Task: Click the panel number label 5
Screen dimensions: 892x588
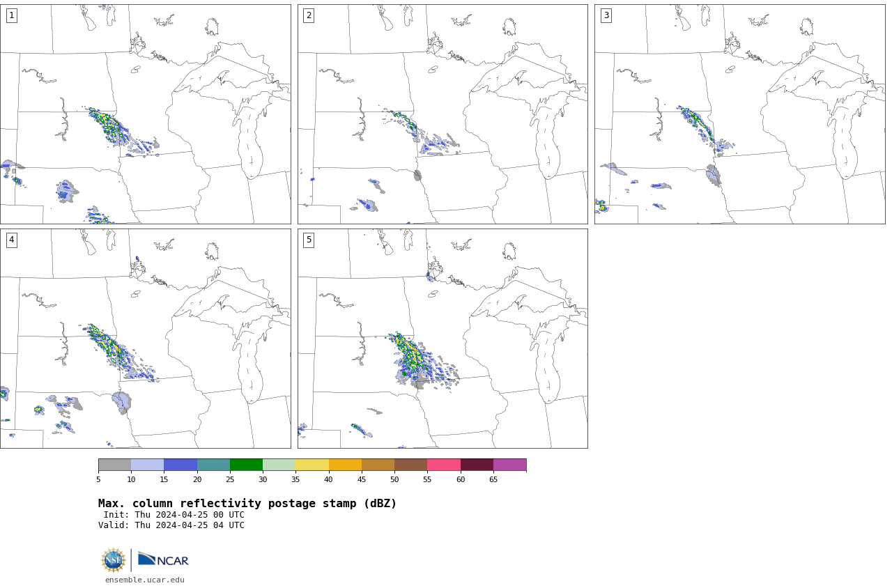Action: (x=309, y=240)
